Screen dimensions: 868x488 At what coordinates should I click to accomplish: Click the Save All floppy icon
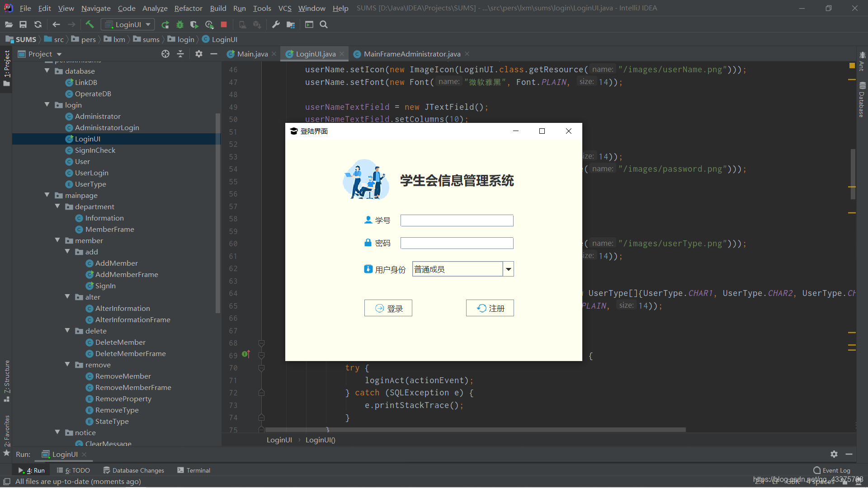(23, 24)
